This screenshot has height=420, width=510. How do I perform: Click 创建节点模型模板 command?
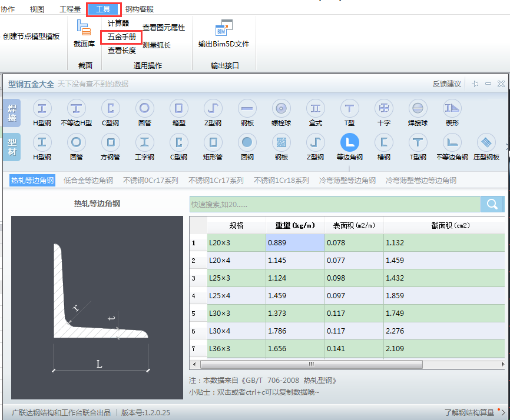pos(31,36)
